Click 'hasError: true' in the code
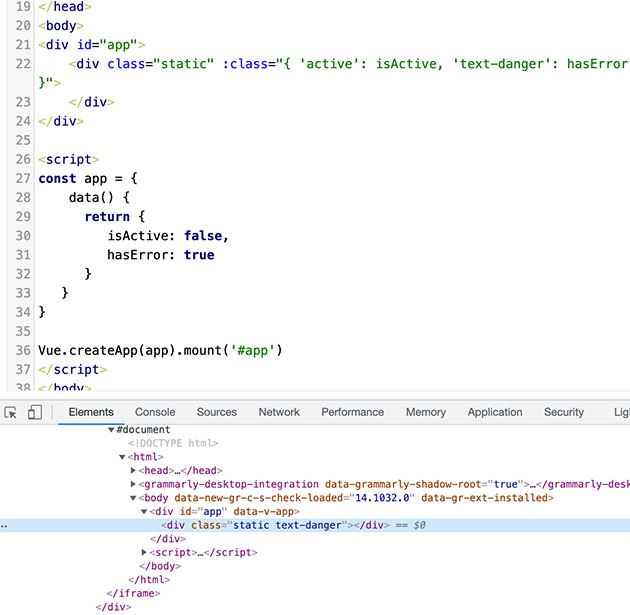This screenshot has width=630, height=615. [x=161, y=255]
